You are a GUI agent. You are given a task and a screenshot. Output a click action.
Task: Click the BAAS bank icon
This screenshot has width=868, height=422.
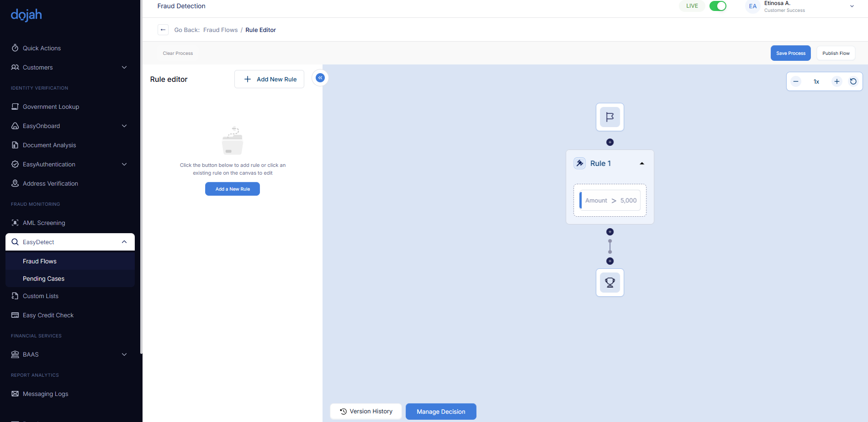click(15, 354)
